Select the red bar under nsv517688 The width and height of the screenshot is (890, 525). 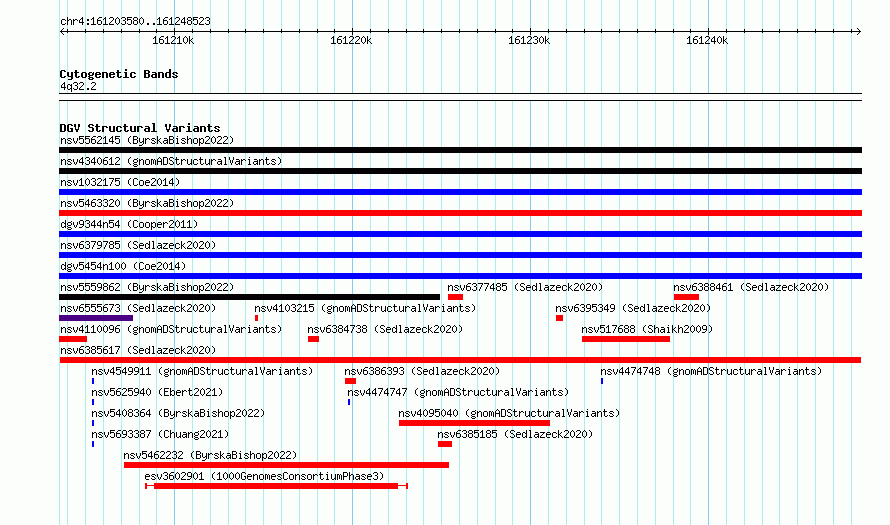click(626, 339)
